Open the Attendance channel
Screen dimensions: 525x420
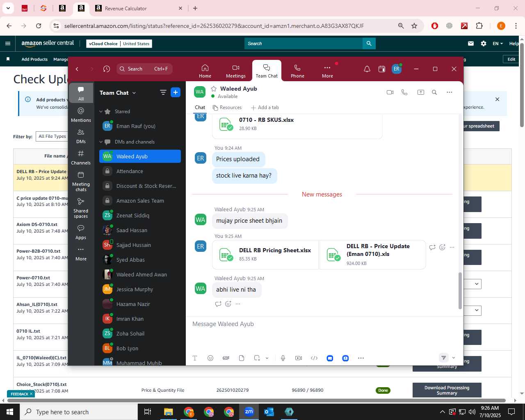[x=140, y=171]
